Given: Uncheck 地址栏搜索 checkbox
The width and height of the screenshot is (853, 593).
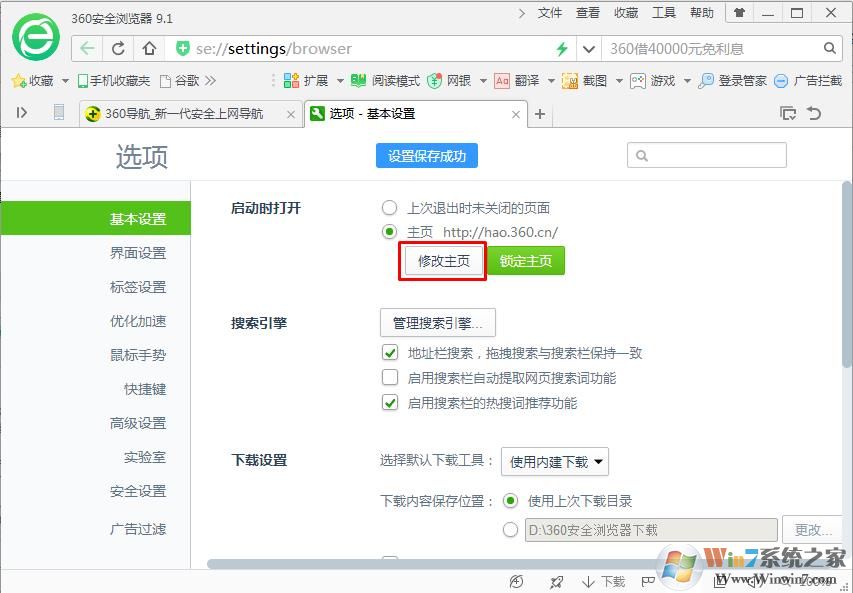Looking at the screenshot, I should coord(390,353).
